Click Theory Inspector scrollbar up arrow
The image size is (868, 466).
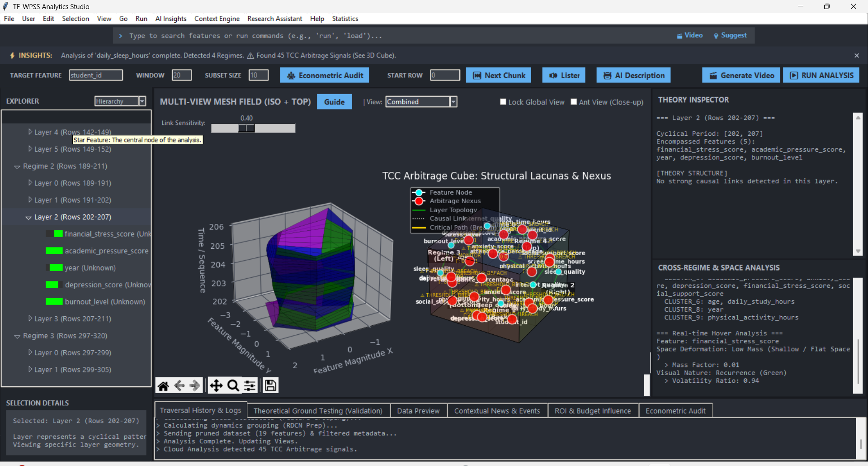(x=858, y=117)
